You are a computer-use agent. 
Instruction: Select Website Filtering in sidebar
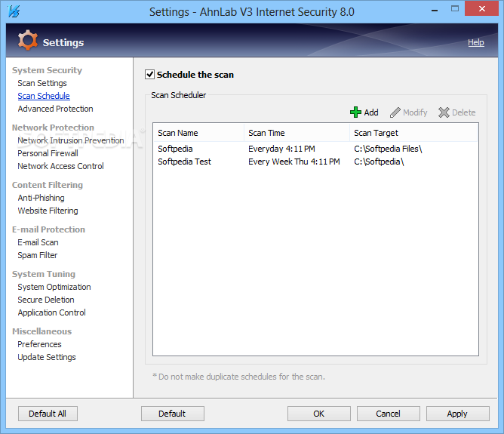tap(48, 211)
